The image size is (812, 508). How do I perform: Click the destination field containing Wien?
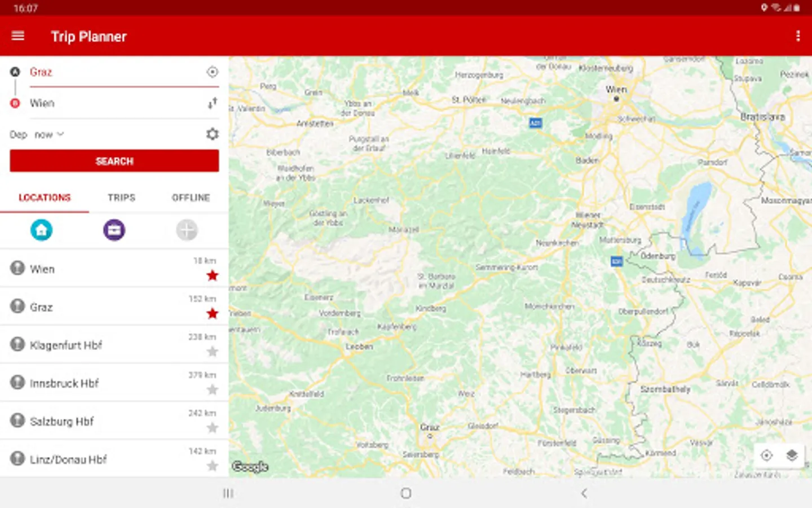[116, 103]
